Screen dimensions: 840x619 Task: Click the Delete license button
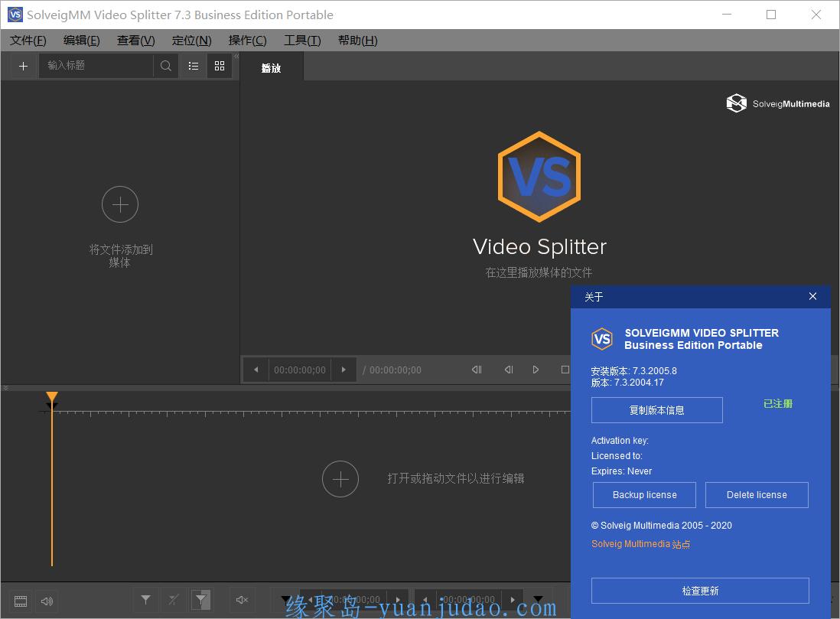(757, 494)
